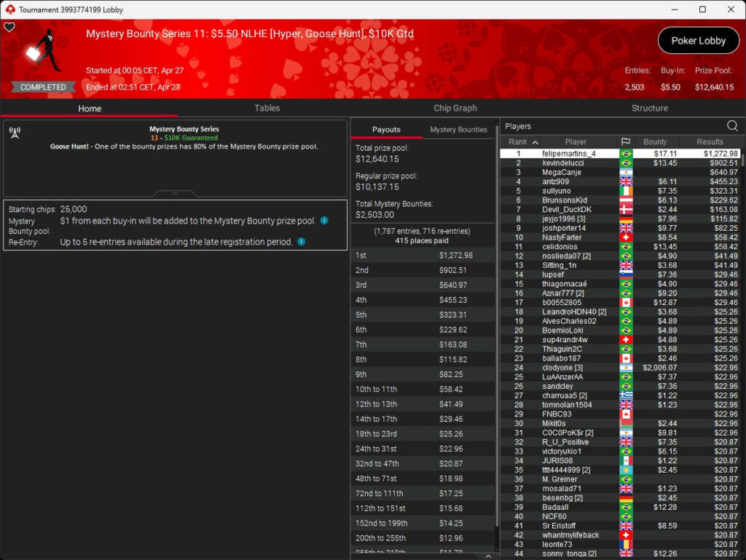Open the Chip Graph tab
Image resolution: width=746 pixels, height=560 pixels.
click(455, 108)
